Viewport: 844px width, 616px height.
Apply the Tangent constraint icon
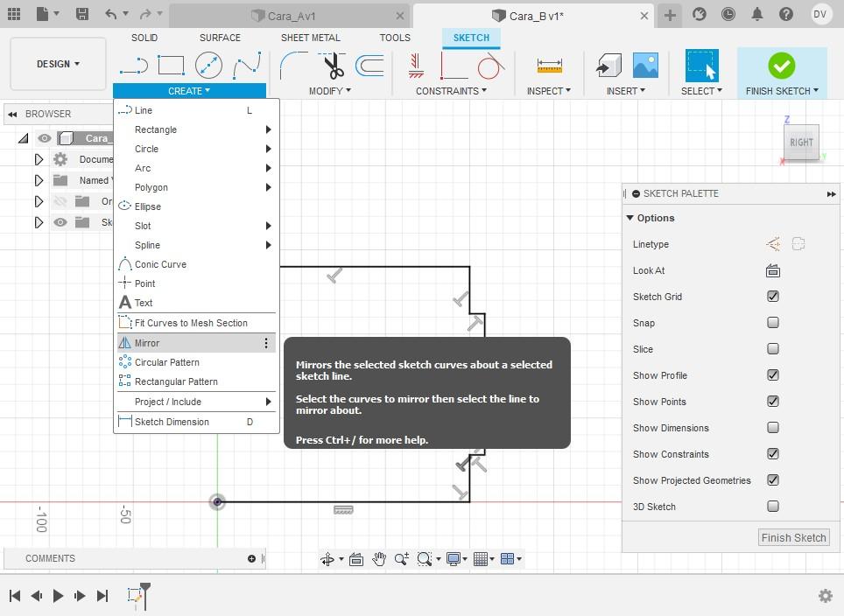tap(490, 66)
